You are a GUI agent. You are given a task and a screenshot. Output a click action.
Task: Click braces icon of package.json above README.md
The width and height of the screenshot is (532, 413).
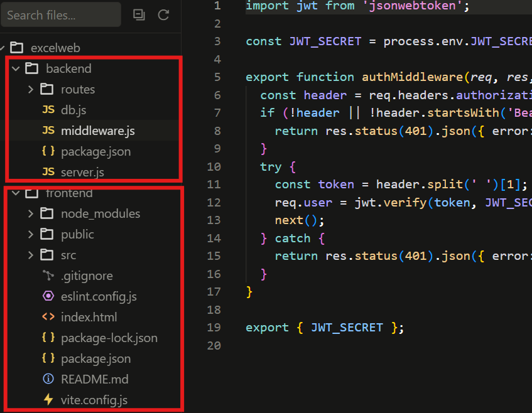pos(48,358)
